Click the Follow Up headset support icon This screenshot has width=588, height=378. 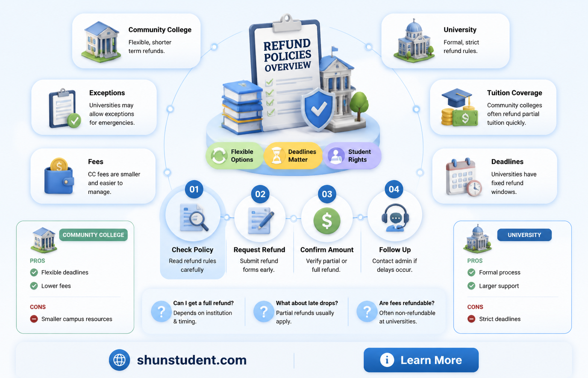coord(395,218)
